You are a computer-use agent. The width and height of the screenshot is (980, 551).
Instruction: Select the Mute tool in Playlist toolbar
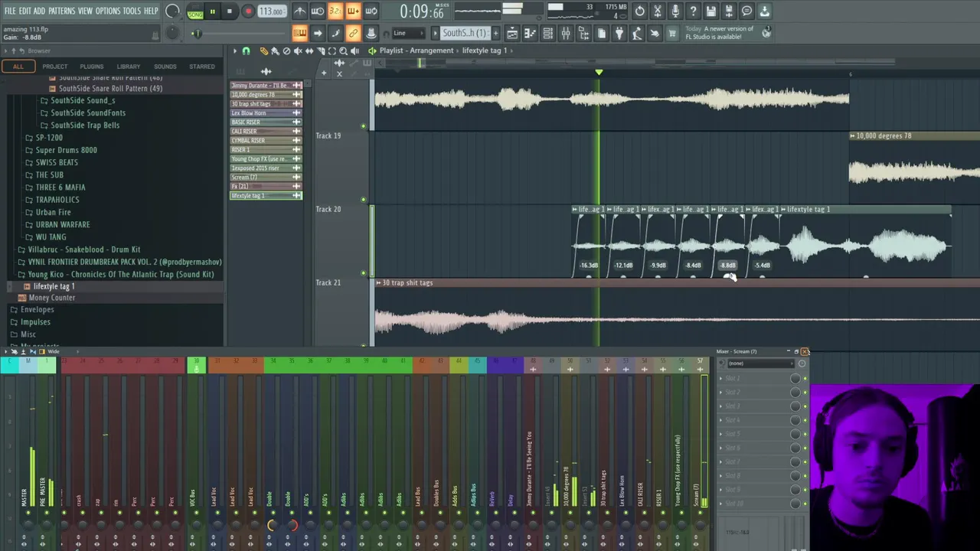click(x=298, y=51)
